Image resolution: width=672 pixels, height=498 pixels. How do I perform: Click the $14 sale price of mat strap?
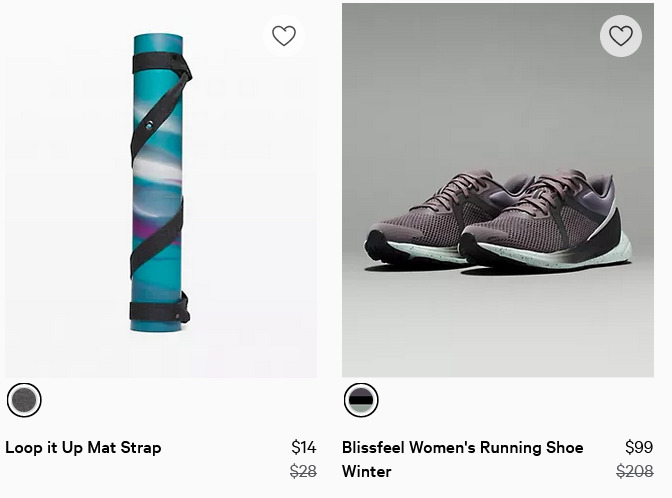coord(303,447)
